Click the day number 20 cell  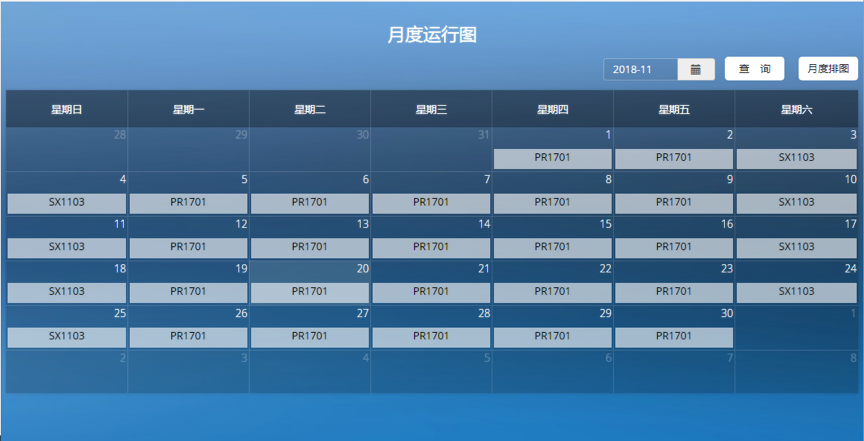pos(363,269)
